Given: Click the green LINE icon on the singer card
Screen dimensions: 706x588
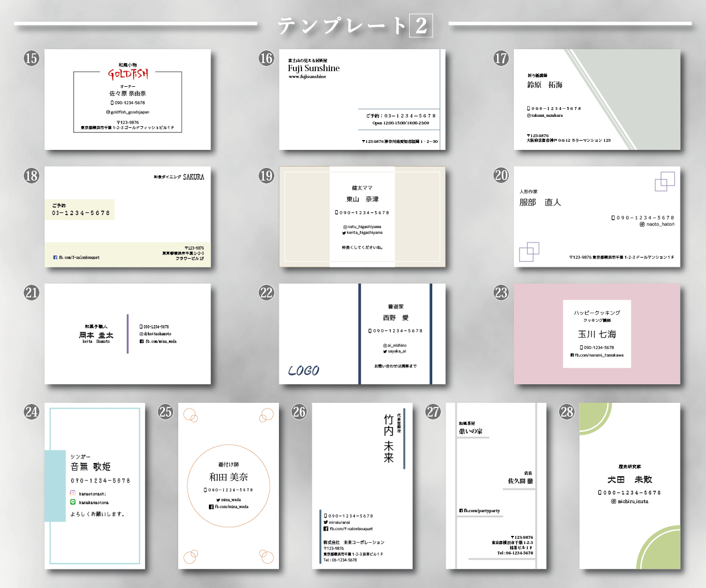Looking at the screenshot, I should tap(73, 502).
